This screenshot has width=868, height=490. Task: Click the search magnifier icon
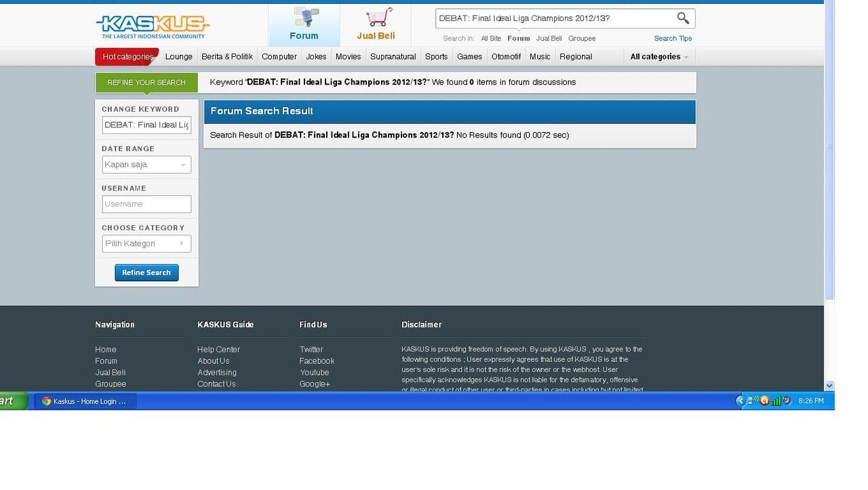coord(683,18)
